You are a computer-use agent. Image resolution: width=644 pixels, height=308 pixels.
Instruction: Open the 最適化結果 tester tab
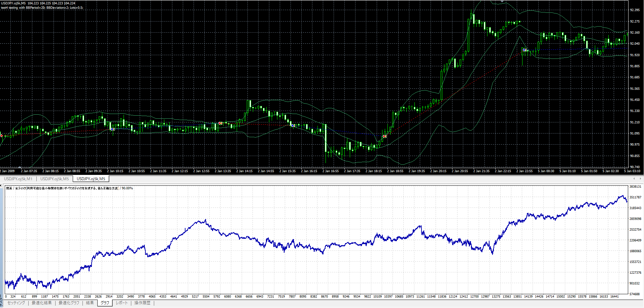pos(42,303)
